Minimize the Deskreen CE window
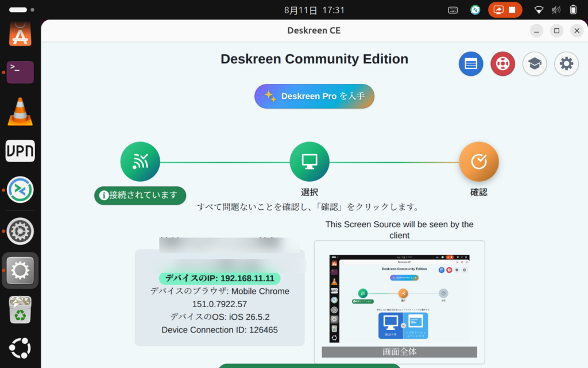Viewport: 588px width, 368px height. 536,31
